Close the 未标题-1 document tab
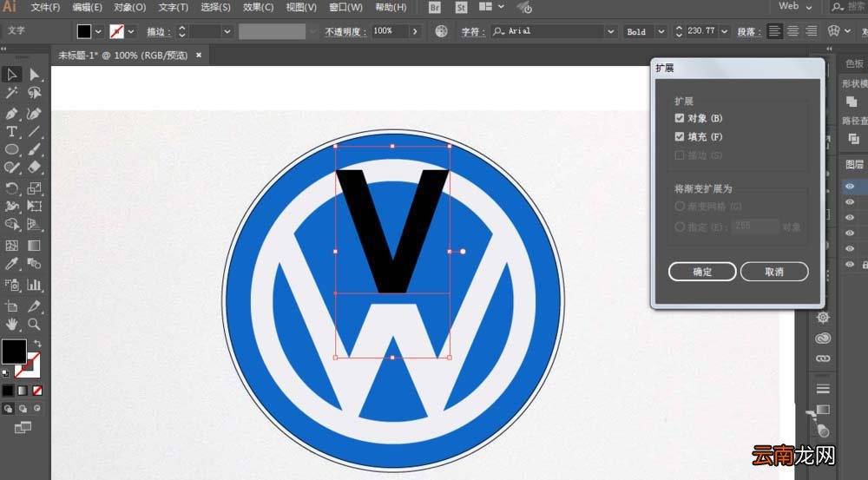The width and height of the screenshot is (868, 480). 199,55
